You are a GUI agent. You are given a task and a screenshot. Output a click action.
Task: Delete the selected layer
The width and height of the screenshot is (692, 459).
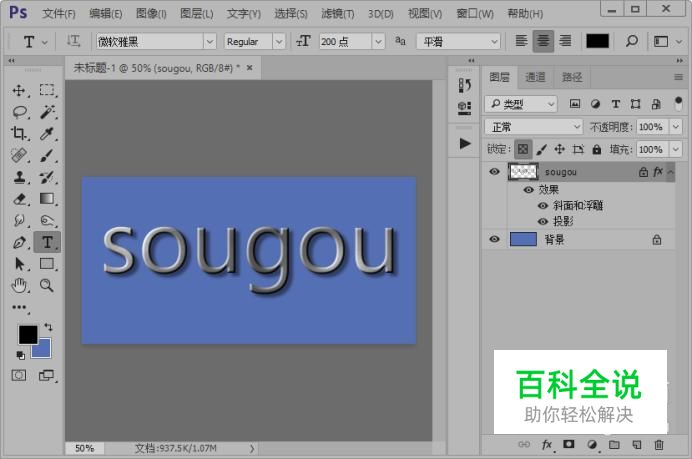coord(659,444)
